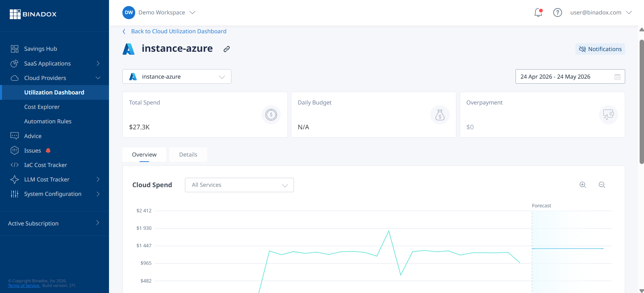Zoom in on the Cloud Spend chart
Viewport: 644px width, 293px height.
pyautogui.click(x=583, y=185)
